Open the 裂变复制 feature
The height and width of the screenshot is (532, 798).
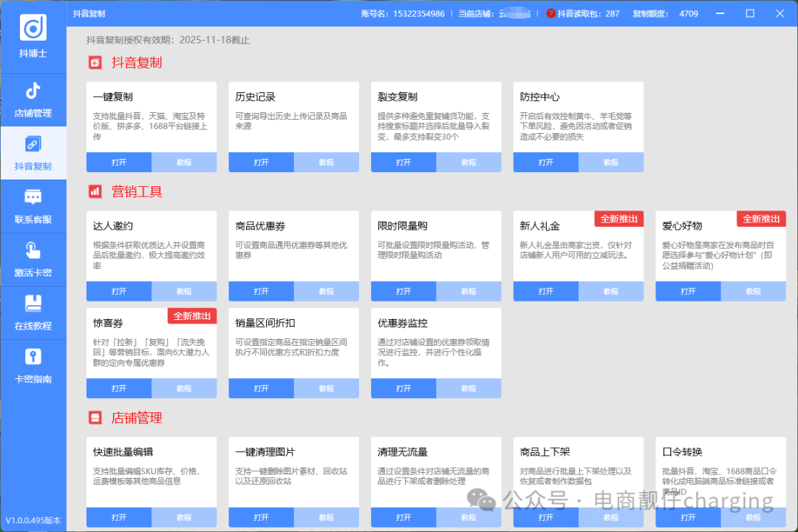pos(403,162)
